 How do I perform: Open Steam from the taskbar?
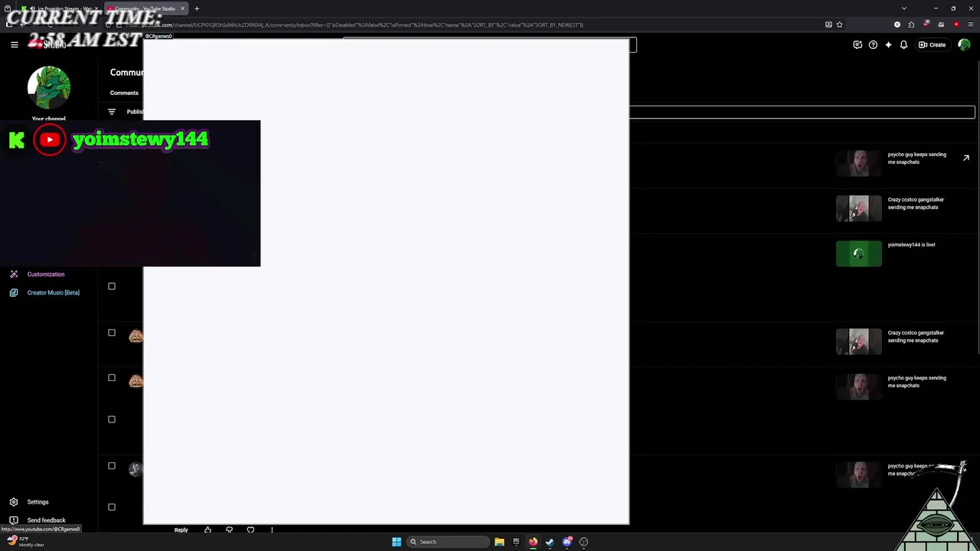(x=550, y=542)
